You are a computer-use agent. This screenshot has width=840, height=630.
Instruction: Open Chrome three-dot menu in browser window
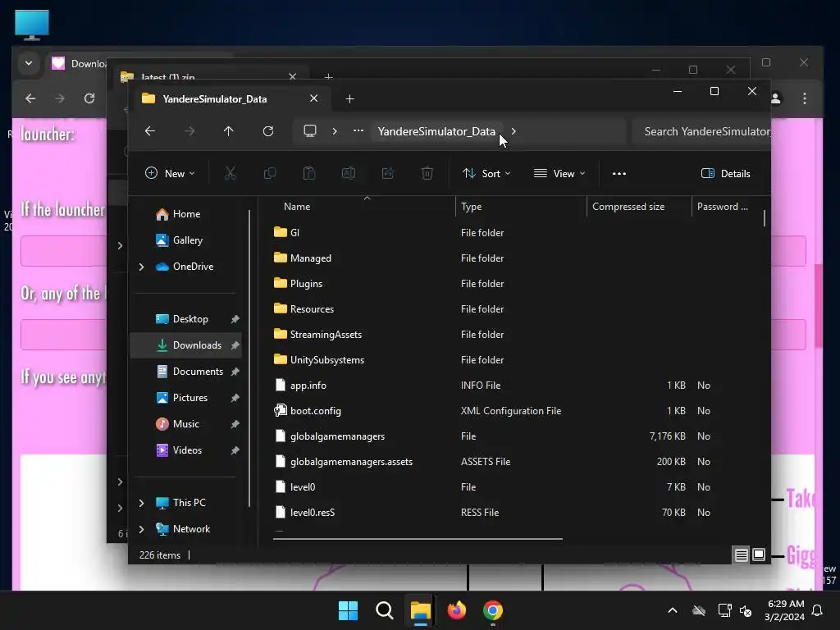[805, 98]
